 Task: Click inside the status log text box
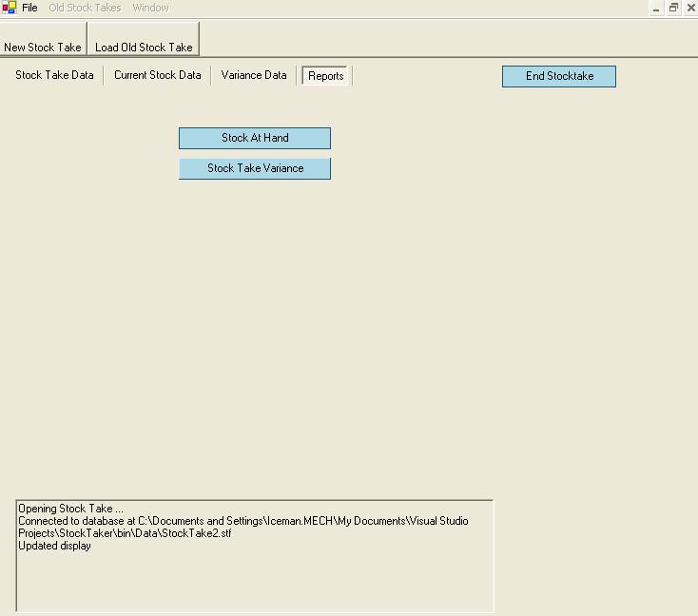click(x=255, y=580)
